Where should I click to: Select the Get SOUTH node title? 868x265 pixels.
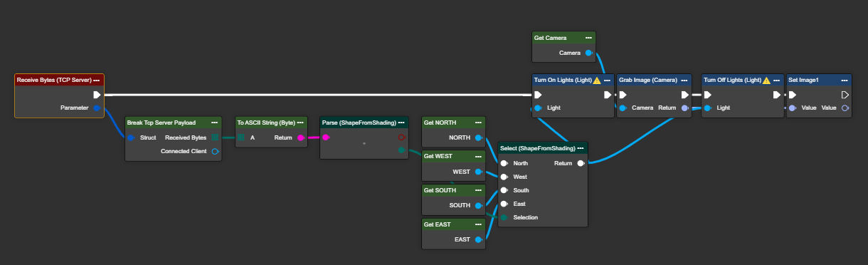440,190
